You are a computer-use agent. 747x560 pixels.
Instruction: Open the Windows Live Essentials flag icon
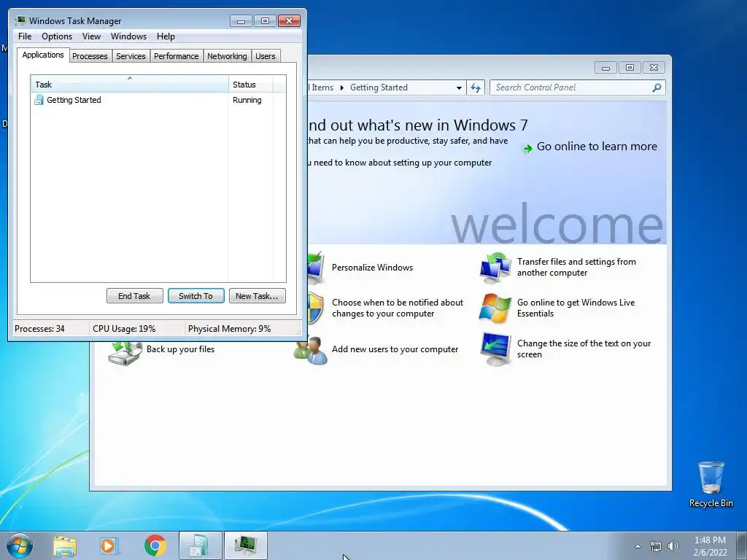495,308
